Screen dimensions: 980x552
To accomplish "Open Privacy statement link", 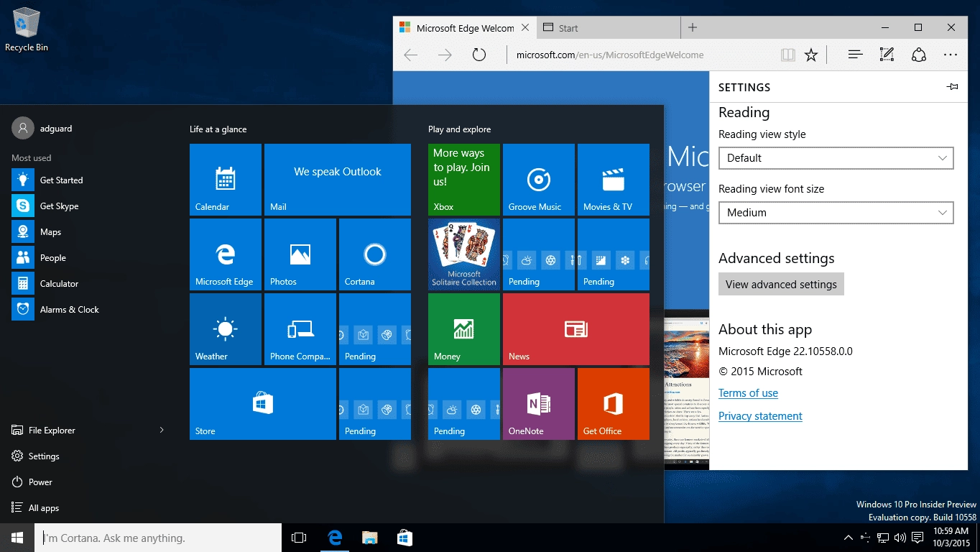I will (760, 416).
